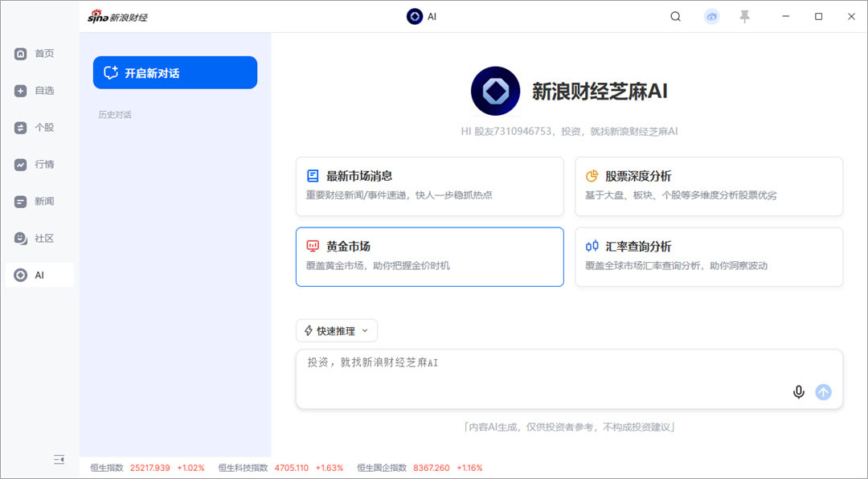Select the AI sidebar item
This screenshot has width=868, height=479.
(39, 275)
